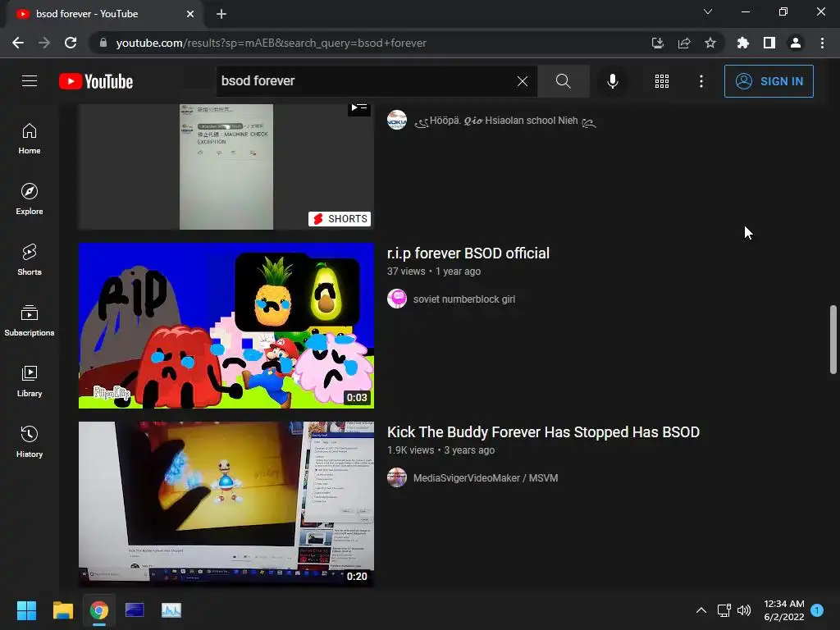Open File Explorer from taskbar
This screenshot has height=630, width=840.
pos(62,610)
